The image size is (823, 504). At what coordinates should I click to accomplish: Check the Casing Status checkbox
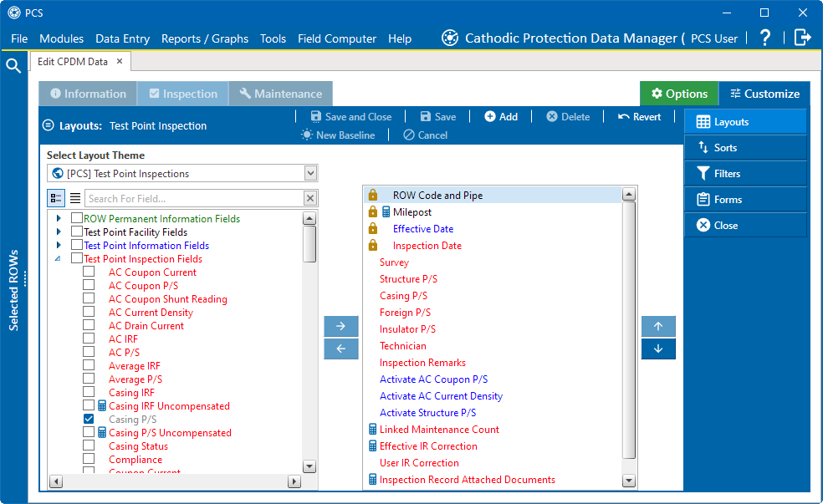[x=89, y=445]
